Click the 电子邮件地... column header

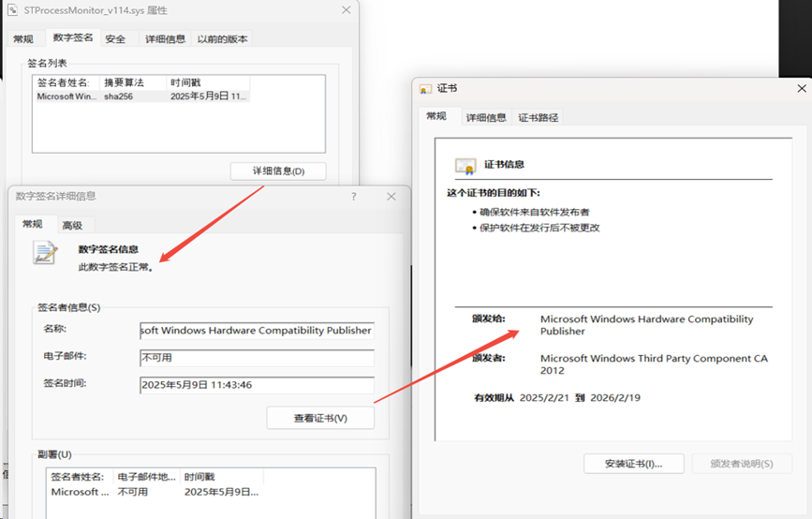pos(147,477)
